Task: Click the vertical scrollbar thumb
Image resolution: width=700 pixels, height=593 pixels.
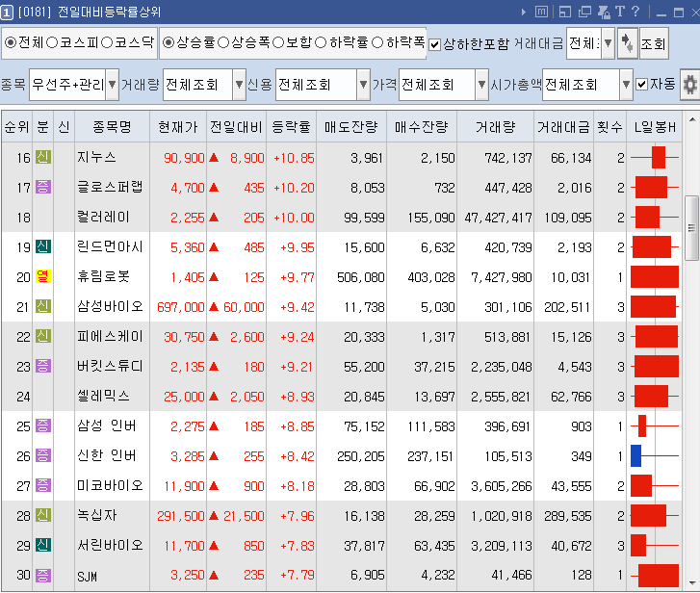Action: tap(692, 227)
